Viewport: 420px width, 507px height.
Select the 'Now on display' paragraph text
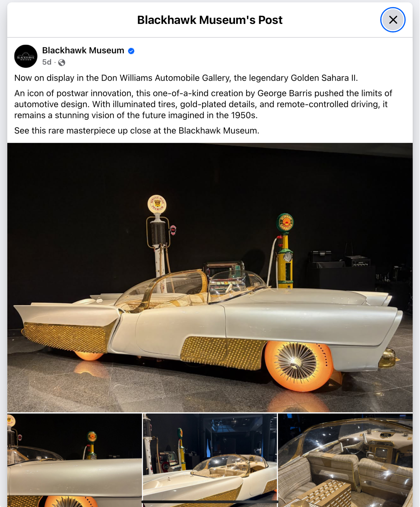pos(186,78)
